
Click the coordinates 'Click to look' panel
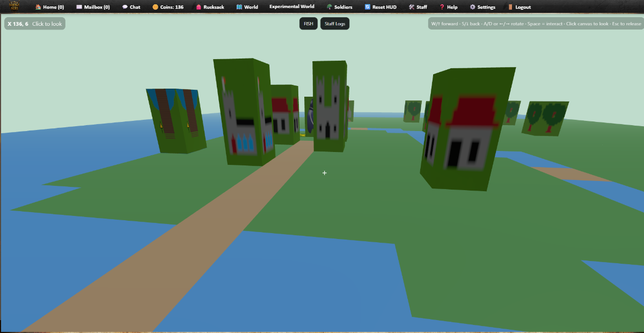35,24
